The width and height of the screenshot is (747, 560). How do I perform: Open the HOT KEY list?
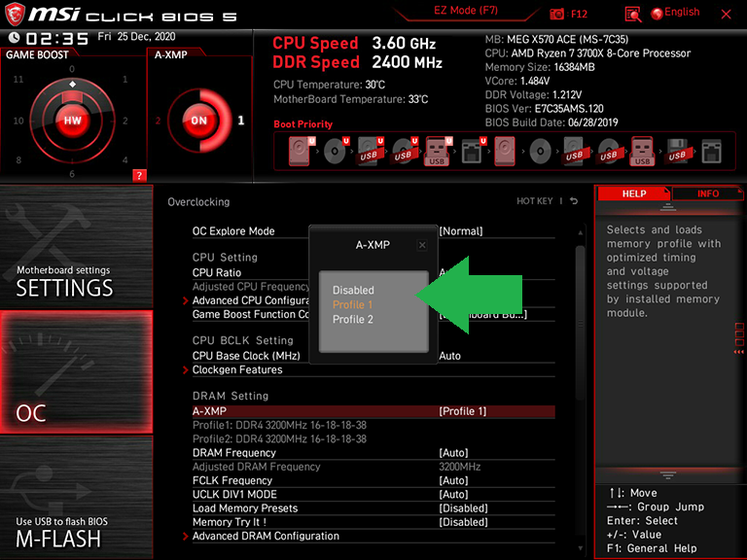535,201
